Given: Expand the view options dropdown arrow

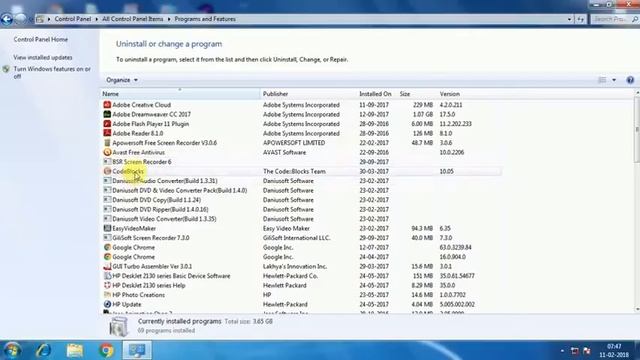Looking at the screenshot, I should (x=614, y=80).
